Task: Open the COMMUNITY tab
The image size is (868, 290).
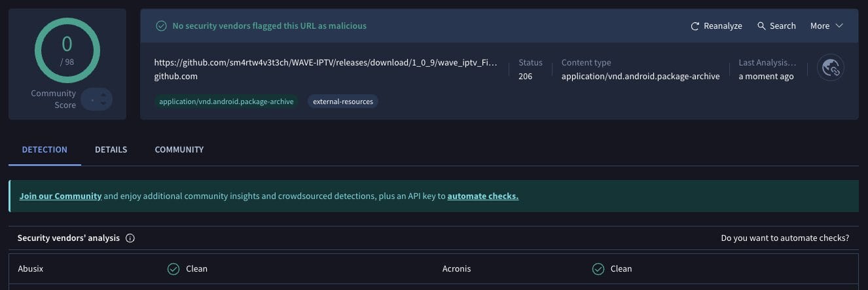Action: [179, 149]
